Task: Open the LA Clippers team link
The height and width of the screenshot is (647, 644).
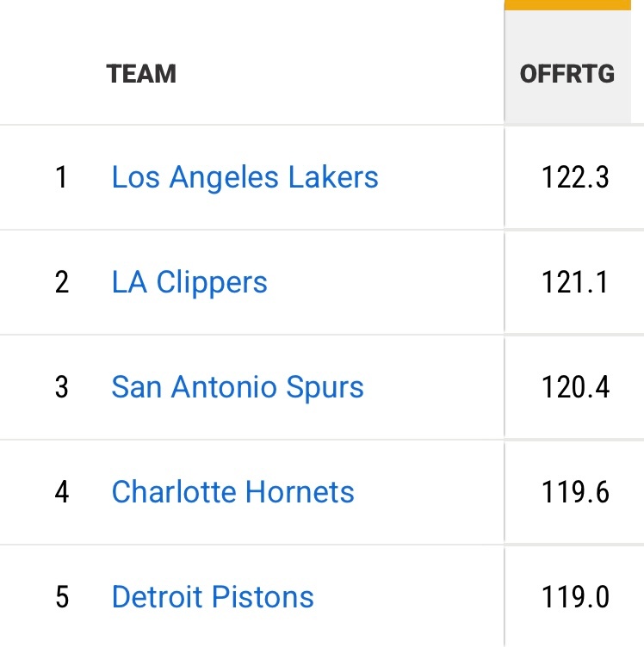Action: click(x=189, y=282)
